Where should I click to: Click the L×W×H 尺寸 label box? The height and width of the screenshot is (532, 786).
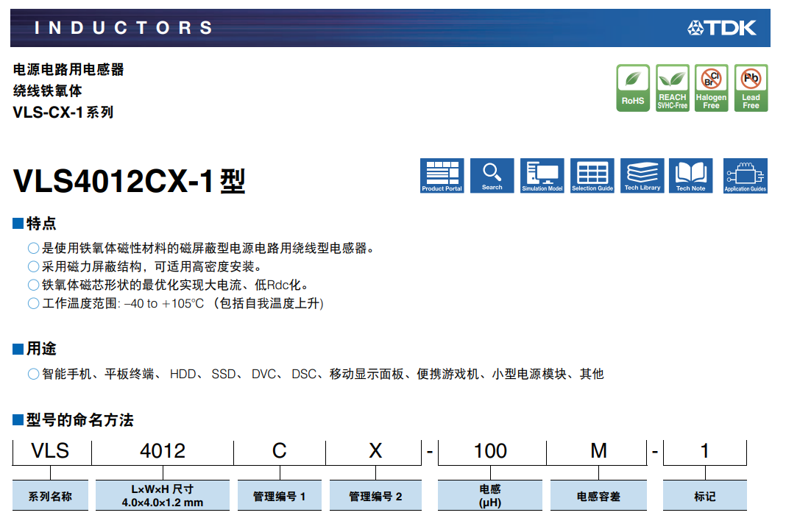click(163, 495)
